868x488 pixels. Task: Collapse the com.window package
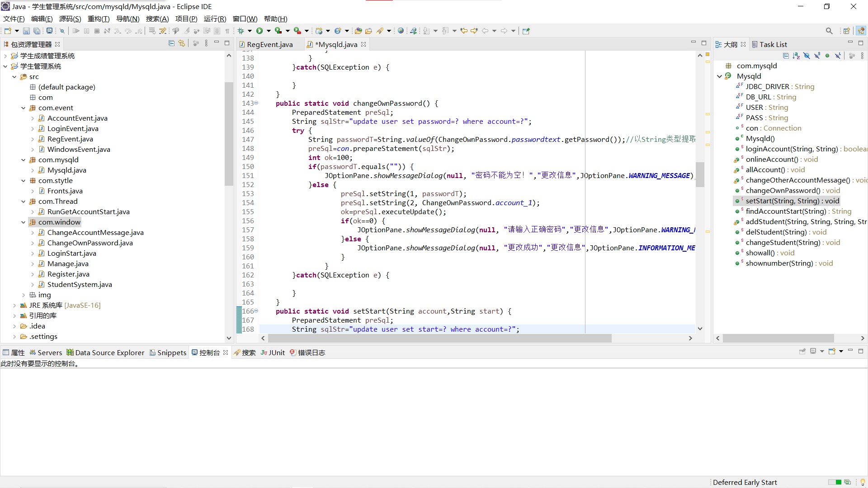[x=23, y=222]
